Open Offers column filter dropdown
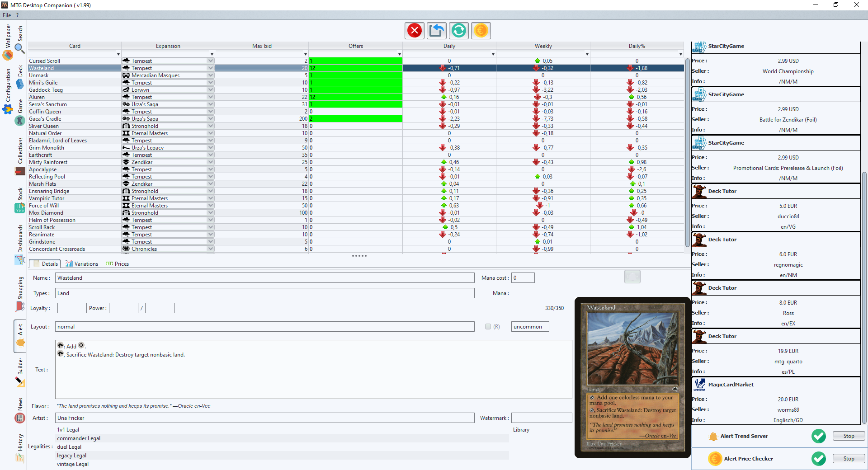 coord(400,54)
